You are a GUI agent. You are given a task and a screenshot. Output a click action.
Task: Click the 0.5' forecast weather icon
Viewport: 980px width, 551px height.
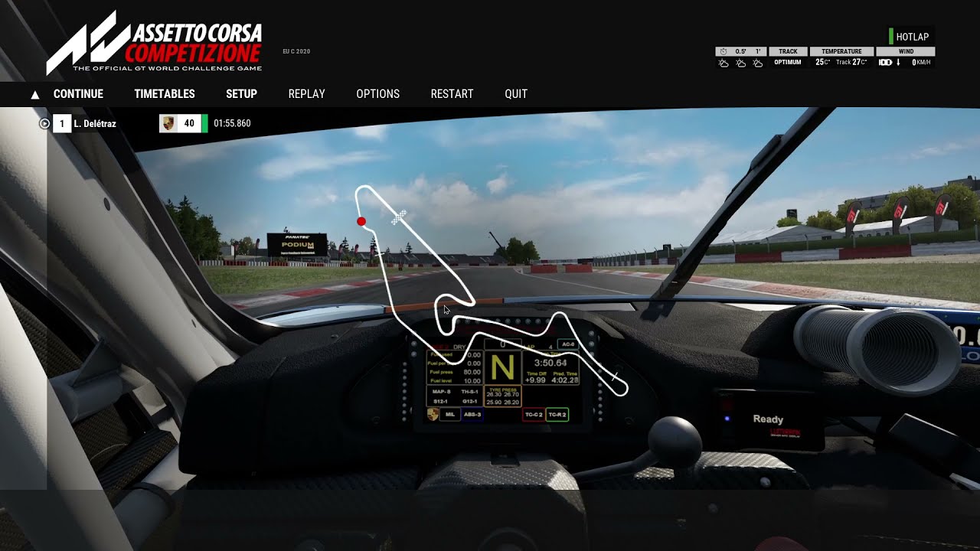click(740, 63)
